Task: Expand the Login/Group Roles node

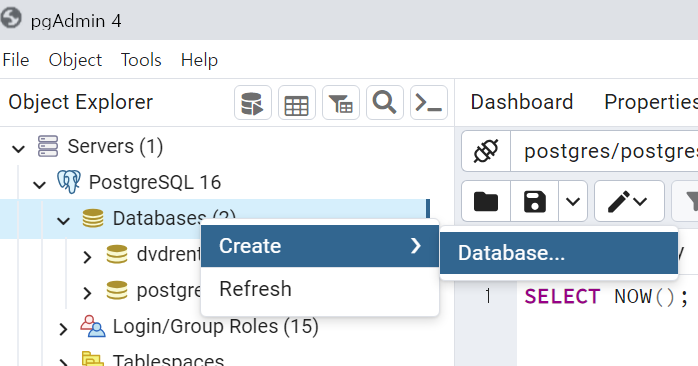Action: (x=64, y=329)
